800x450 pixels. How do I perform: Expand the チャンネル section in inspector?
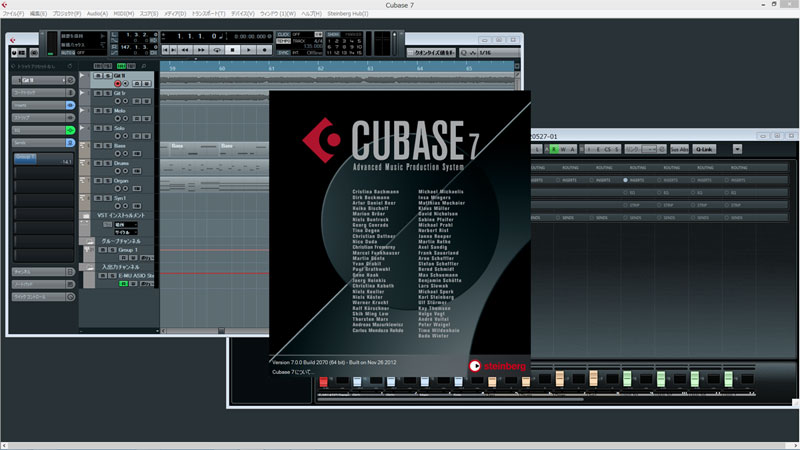click(x=39, y=272)
